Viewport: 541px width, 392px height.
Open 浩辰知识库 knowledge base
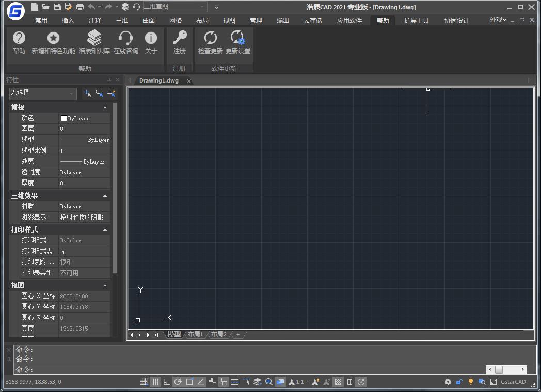(x=94, y=38)
